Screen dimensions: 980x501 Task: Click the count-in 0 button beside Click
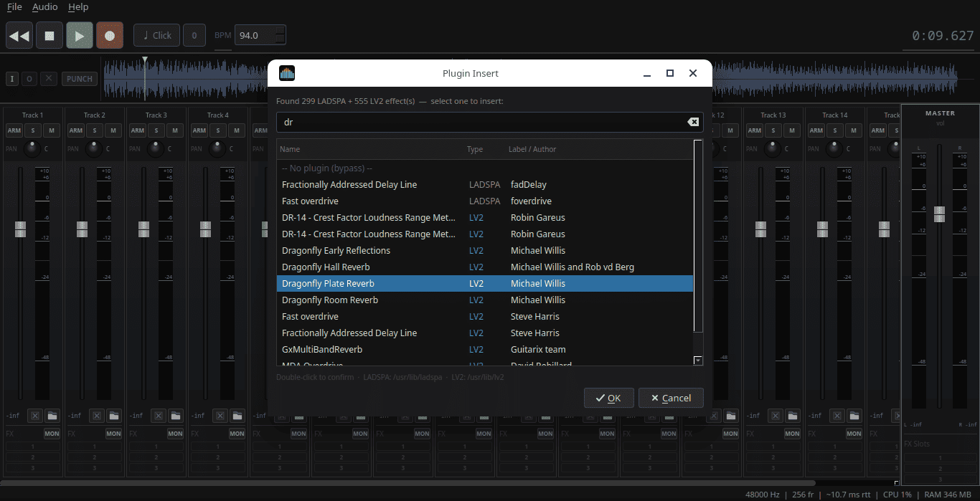point(194,35)
